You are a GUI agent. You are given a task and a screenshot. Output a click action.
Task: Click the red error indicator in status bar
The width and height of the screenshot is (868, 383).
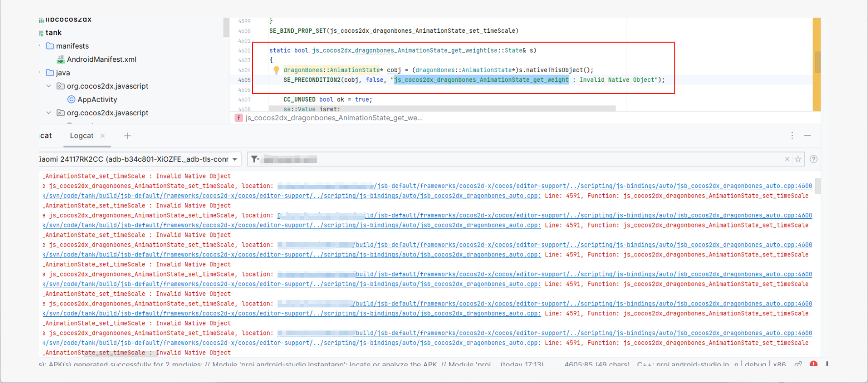[x=814, y=364]
